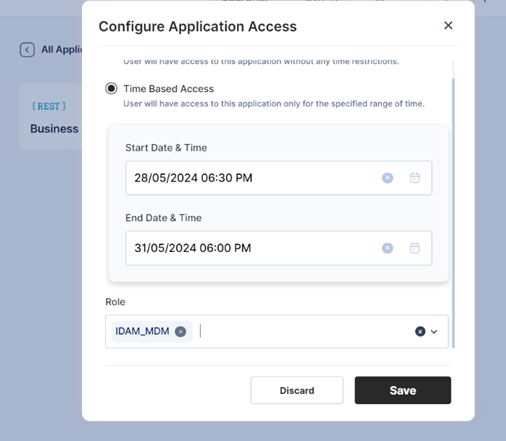Discard the access configuration changes

[297, 390]
